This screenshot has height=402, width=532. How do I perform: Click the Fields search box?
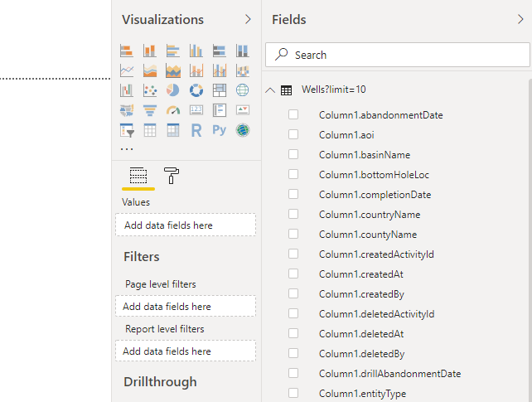(398, 55)
